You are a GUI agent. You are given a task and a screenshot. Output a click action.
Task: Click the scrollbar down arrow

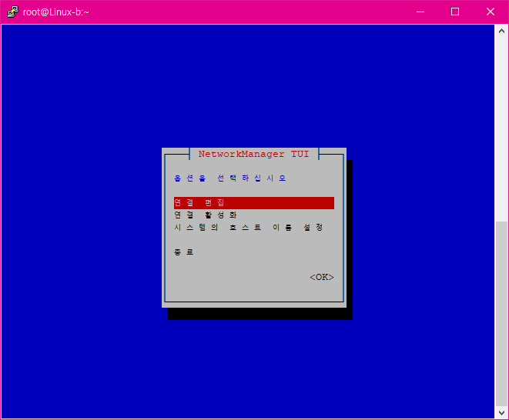point(501,413)
